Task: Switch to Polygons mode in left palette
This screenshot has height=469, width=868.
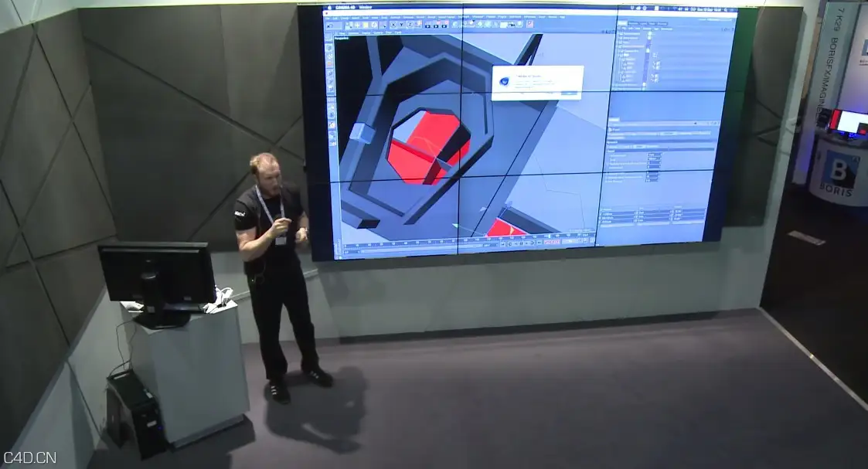Action: (331, 89)
